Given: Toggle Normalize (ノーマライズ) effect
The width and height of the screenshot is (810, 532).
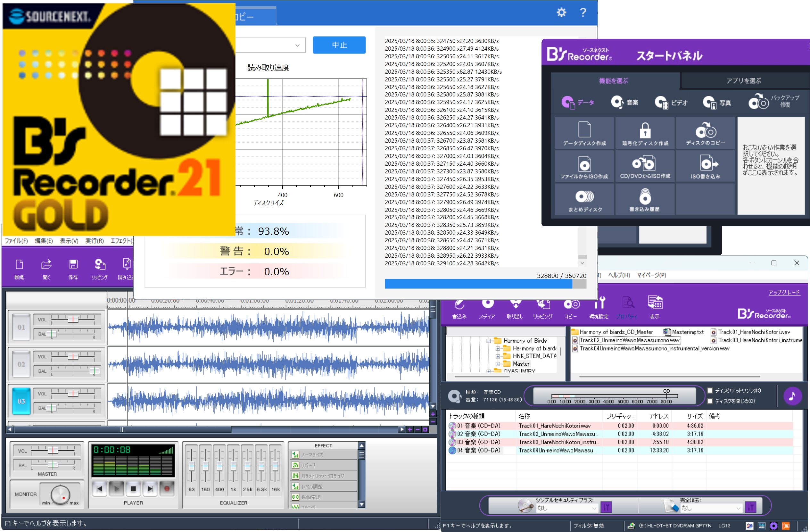Looking at the screenshot, I should [323, 455].
